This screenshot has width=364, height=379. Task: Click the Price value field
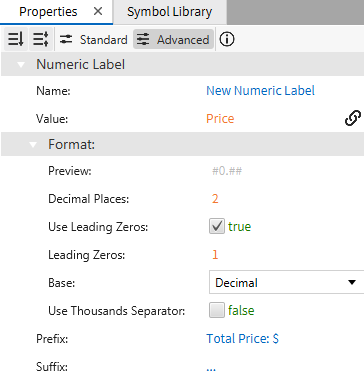tap(220, 119)
